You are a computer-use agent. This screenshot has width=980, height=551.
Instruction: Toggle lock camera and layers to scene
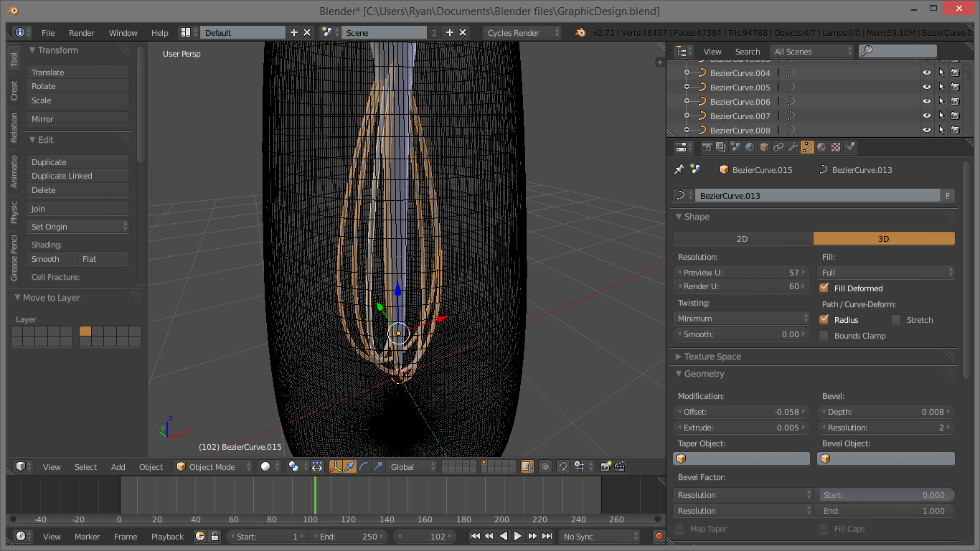tap(527, 466)
